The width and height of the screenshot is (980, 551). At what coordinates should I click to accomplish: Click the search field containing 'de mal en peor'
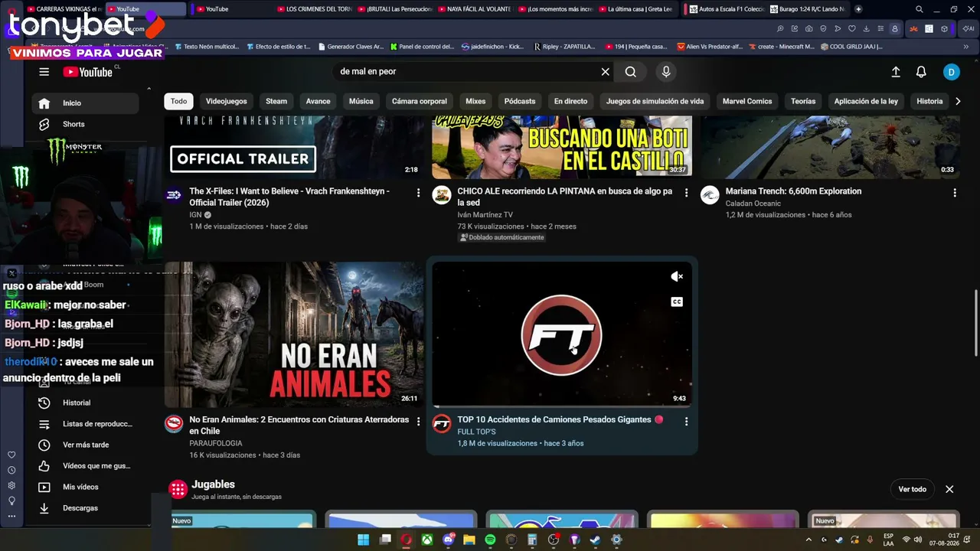[467, 72]
